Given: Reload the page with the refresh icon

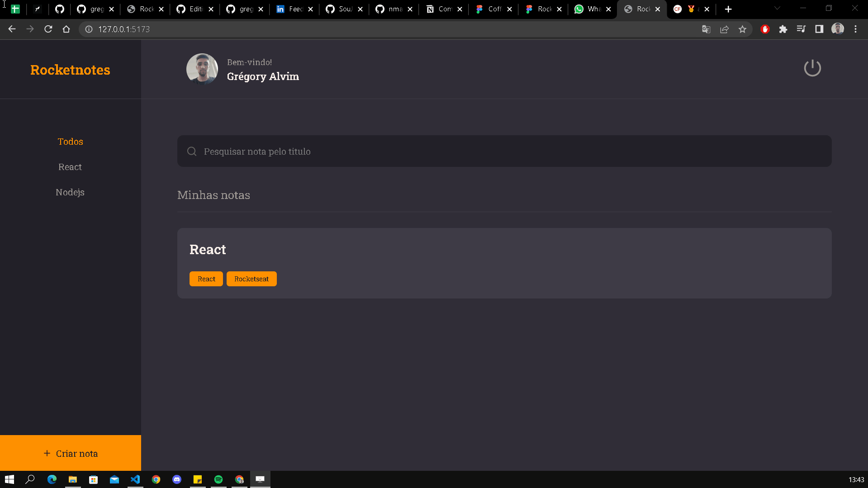Looking at the screenshot, I should [x=48, y=29].
